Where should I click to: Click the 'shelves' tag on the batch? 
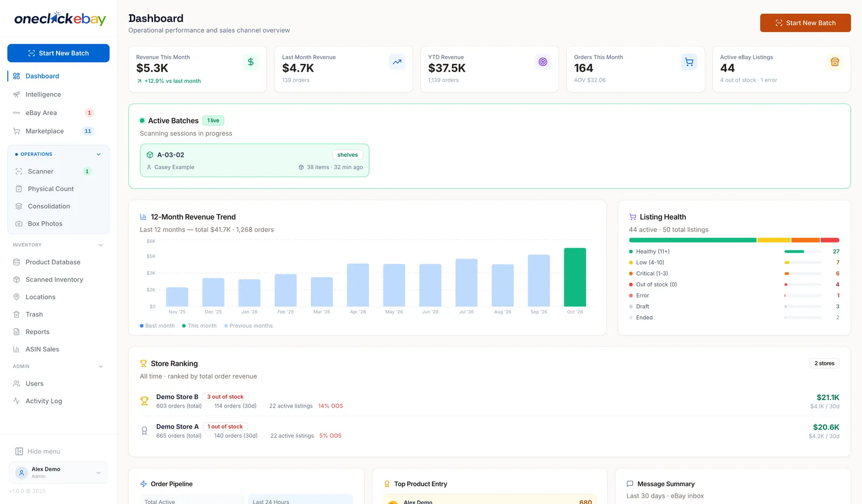[347, 155]
